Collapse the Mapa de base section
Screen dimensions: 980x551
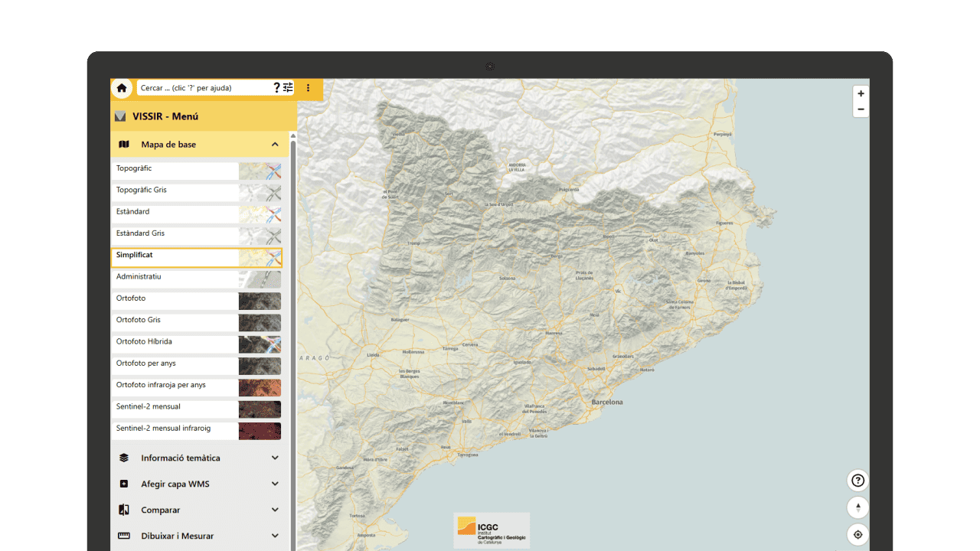[274, 144]
